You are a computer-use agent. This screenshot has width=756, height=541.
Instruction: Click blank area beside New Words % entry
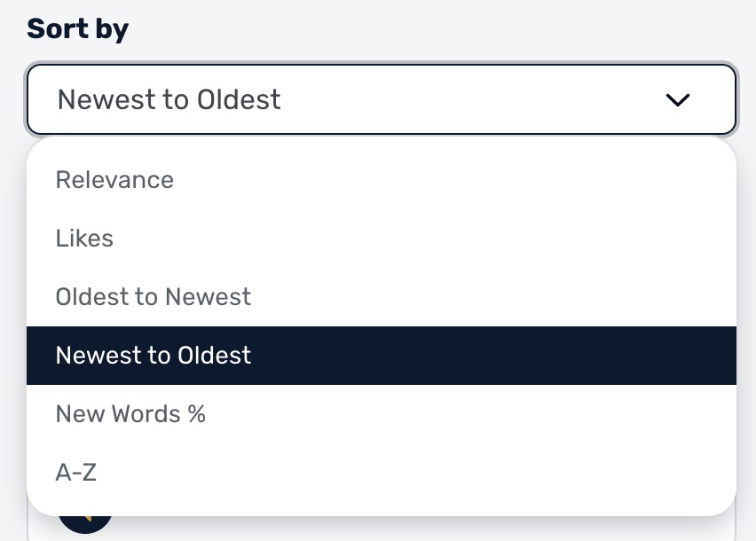coord(470,414)
